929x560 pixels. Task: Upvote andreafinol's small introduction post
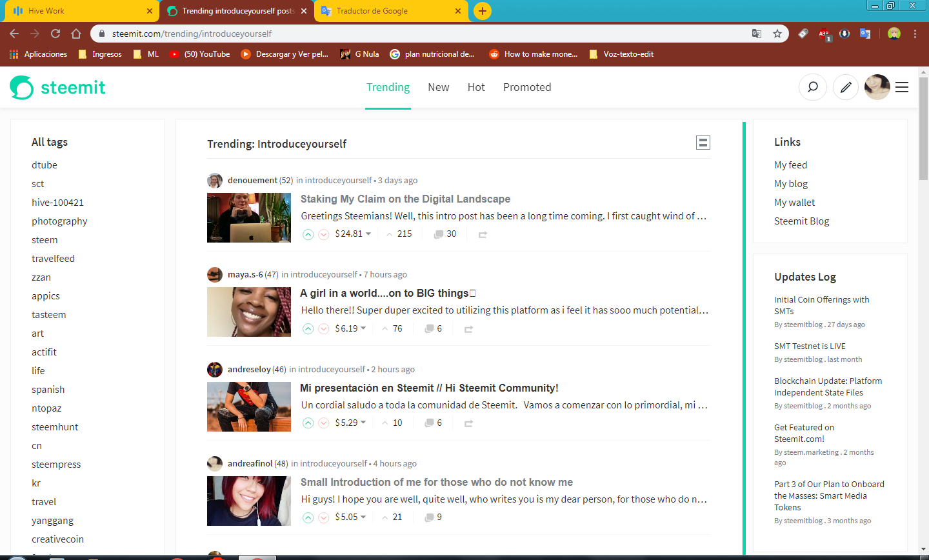pos(308,517)
